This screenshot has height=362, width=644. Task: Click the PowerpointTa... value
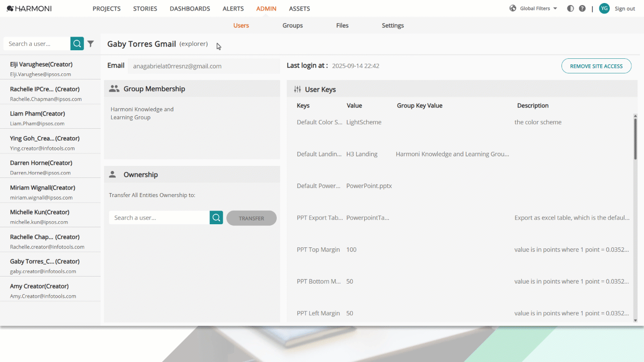click(368, 218)
